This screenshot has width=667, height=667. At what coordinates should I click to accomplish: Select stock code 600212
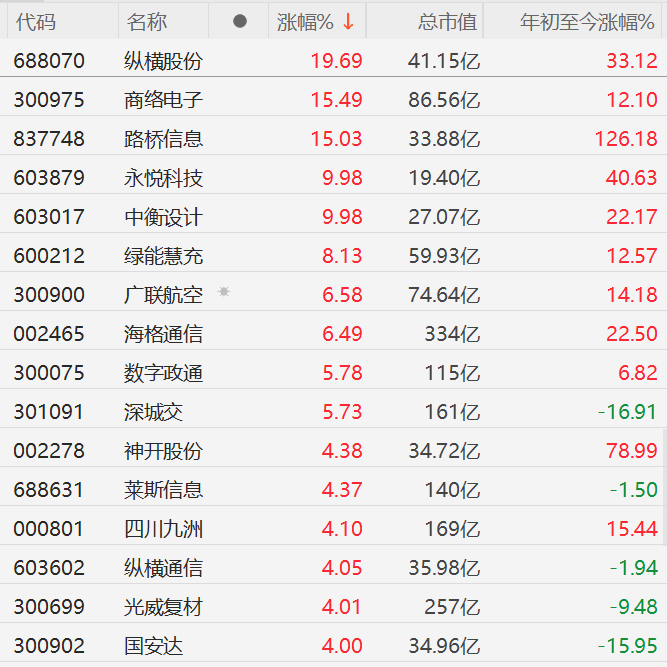pyautogui.click(x=49, y=256)
